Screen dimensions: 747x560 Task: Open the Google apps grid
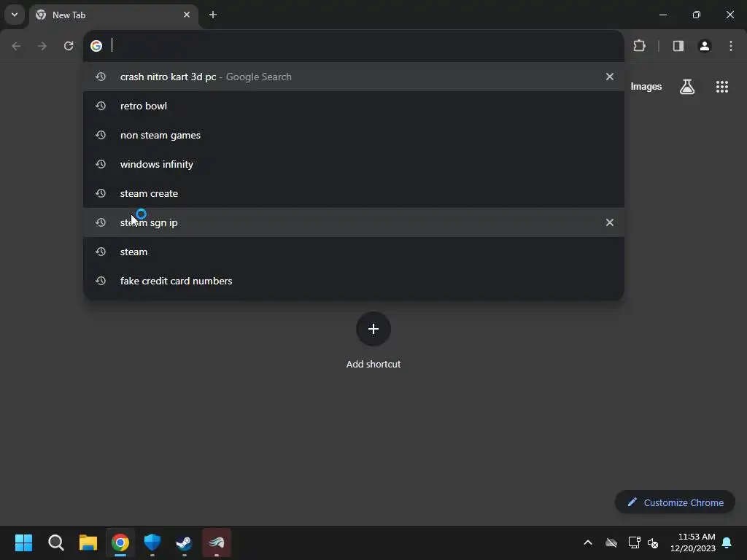click(721, 87)
